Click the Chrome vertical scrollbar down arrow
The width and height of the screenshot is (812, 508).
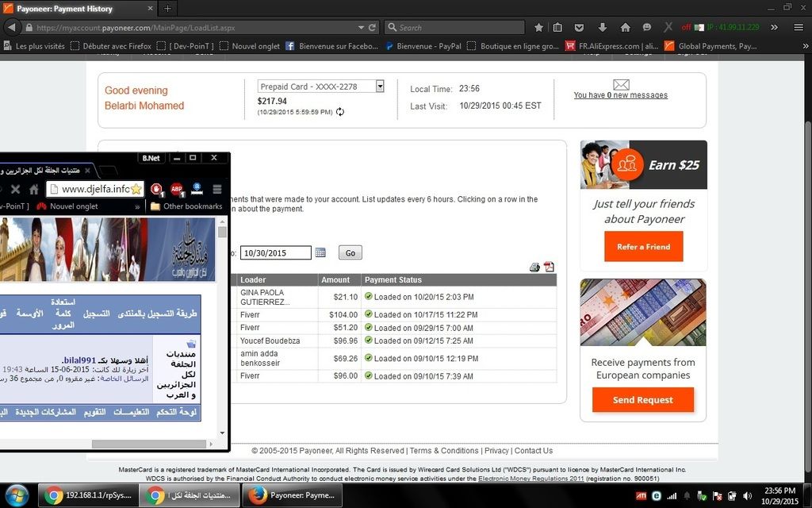(222, 433)
